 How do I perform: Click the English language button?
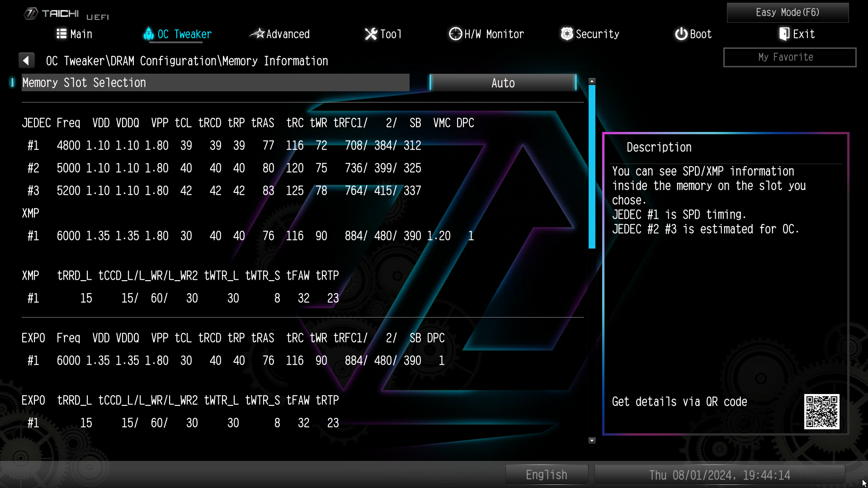[x=546, y=475]
